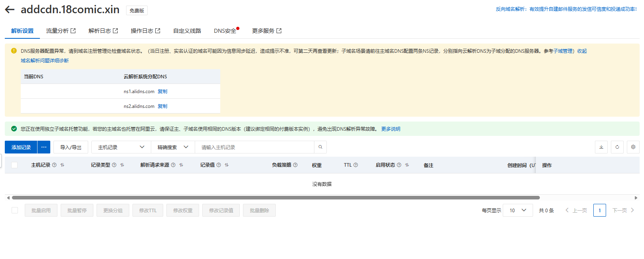Tick the select-all checkbox in the table header
644x259 pixels.
[x=14, y=165]
